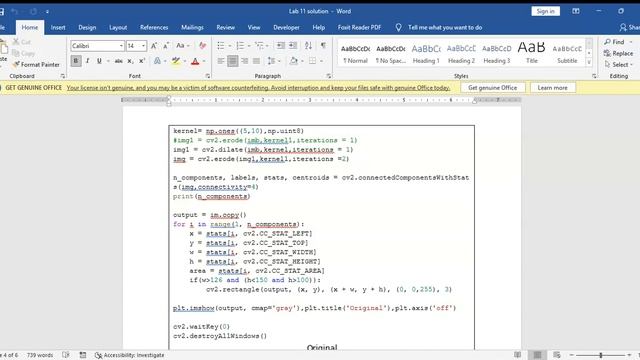This screenshot has width=640, height=360.
Task: Click Numbering list icon
Action: point(240,46)
